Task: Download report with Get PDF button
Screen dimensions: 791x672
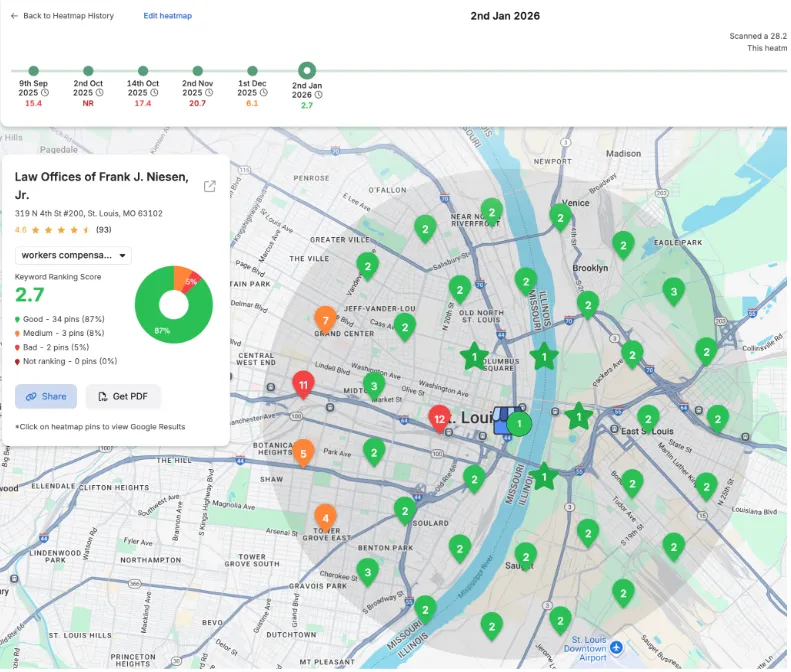Action: pos(123,397)
